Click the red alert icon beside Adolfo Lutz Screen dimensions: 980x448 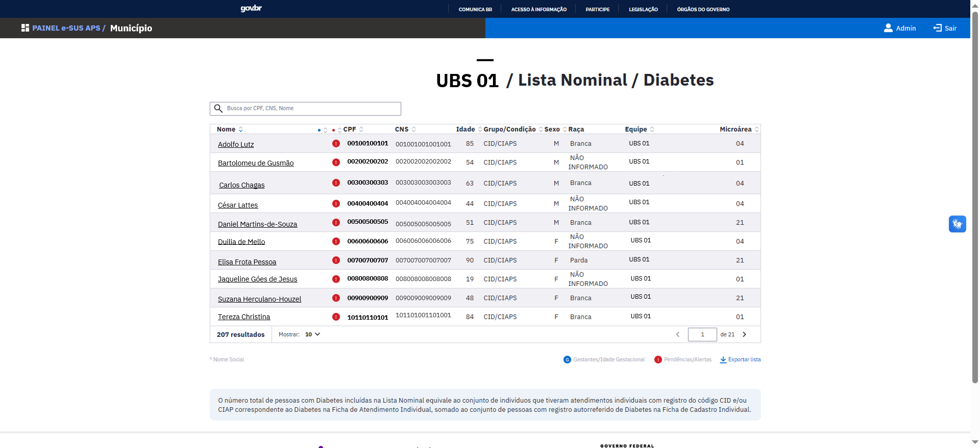336,143
